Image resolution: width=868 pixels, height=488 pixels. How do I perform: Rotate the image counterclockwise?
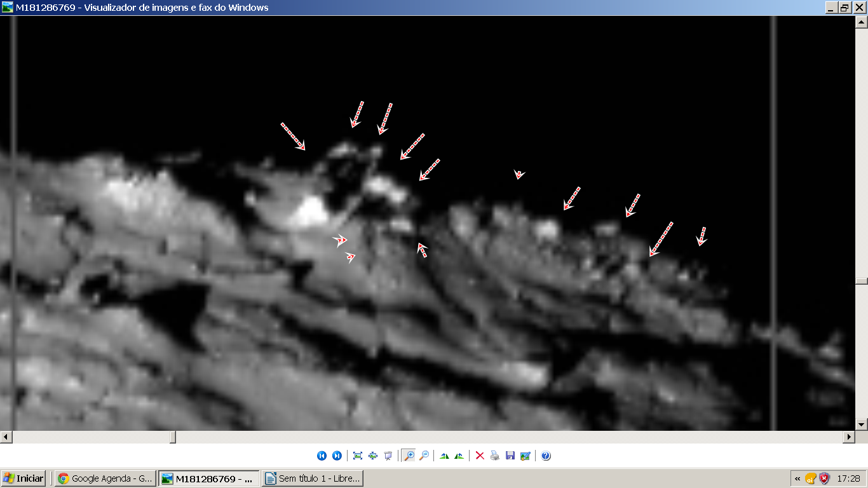(459, 456)
